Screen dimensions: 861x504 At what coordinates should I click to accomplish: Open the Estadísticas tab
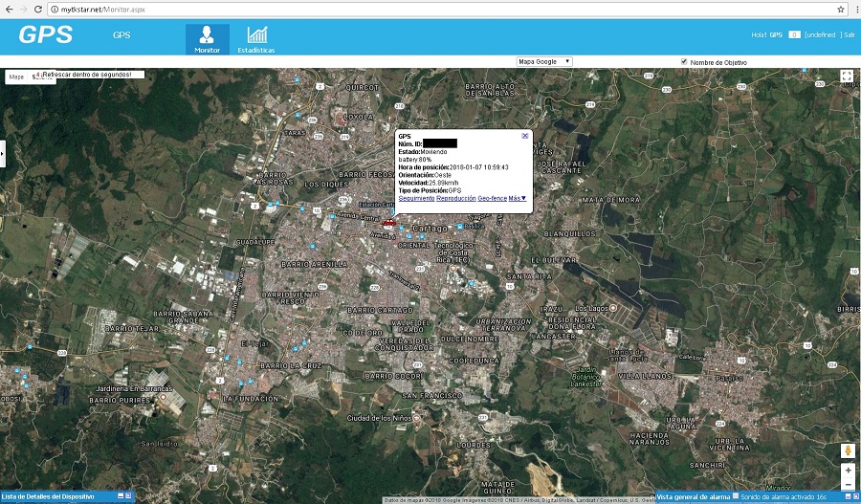tap(256, 39)
